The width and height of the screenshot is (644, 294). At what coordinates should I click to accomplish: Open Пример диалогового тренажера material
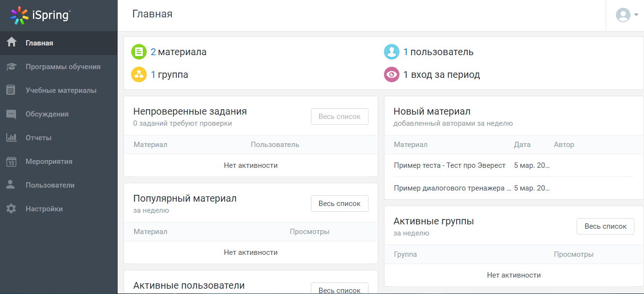coord(448,188)
